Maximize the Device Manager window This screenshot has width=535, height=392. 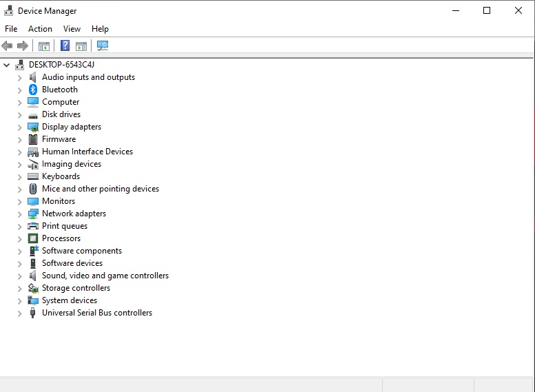click(487, 10)
